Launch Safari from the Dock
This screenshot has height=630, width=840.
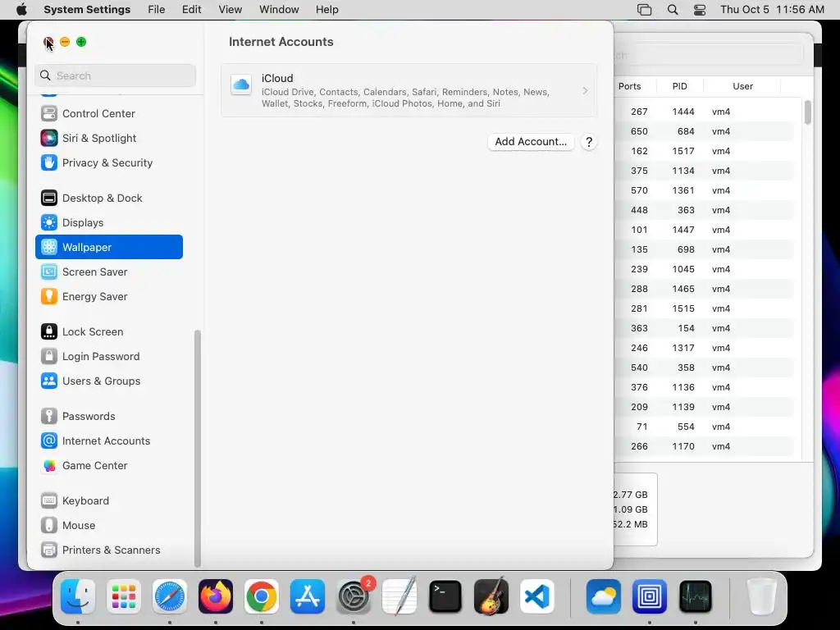coord(170,596)
